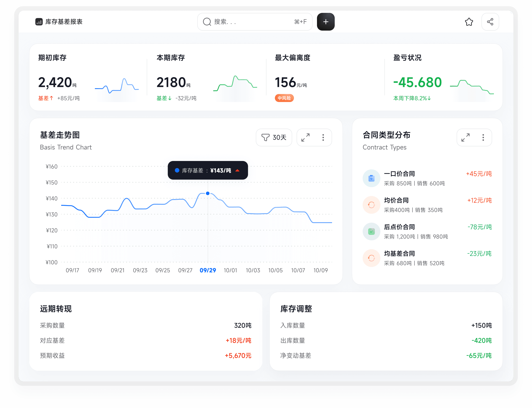Click the 均价合同 refresh icon
Viewport: 532px width, 408px height.
371,205
